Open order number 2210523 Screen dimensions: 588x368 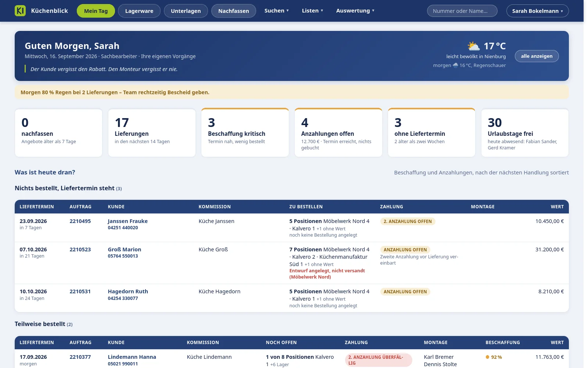(80, 250)
